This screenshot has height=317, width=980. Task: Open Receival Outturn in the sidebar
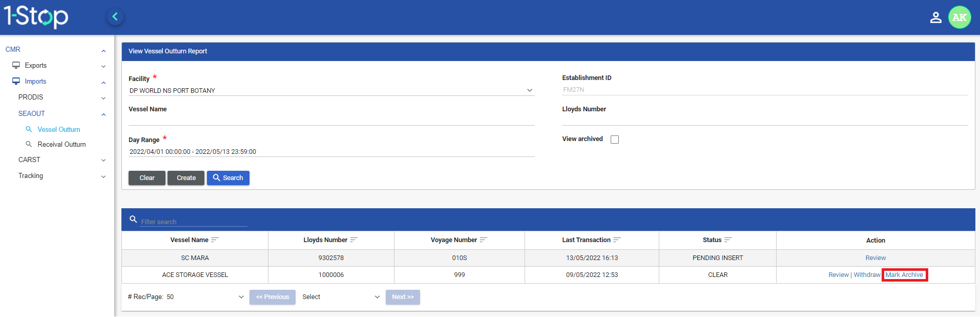pos(61,144)
